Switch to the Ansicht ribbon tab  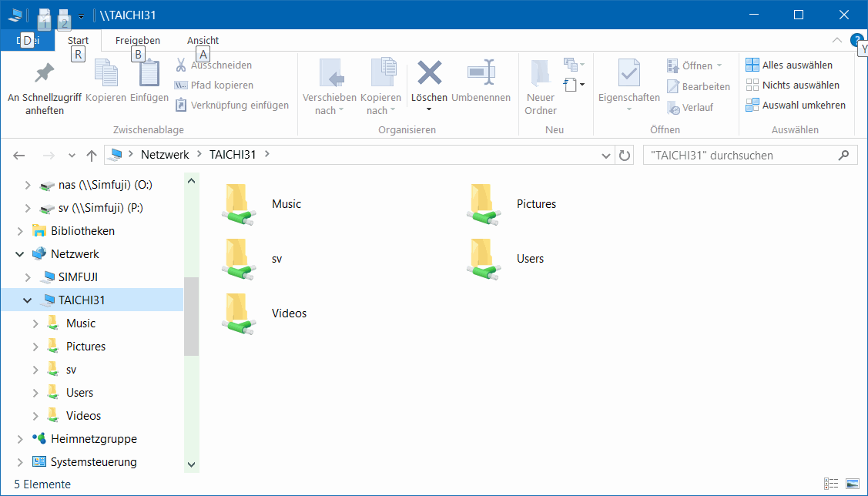pos(203,41)
